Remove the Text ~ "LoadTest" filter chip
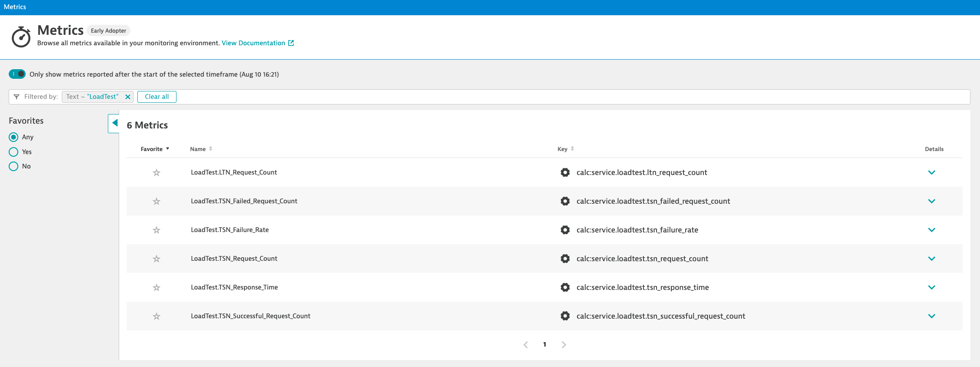980x367 pixels. 128,97
